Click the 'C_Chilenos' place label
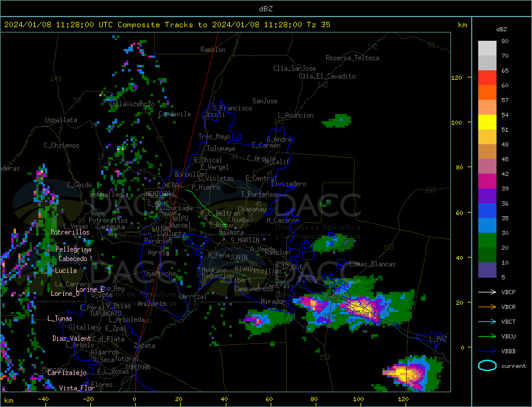532x407 pixels. (x=61, y=145)
